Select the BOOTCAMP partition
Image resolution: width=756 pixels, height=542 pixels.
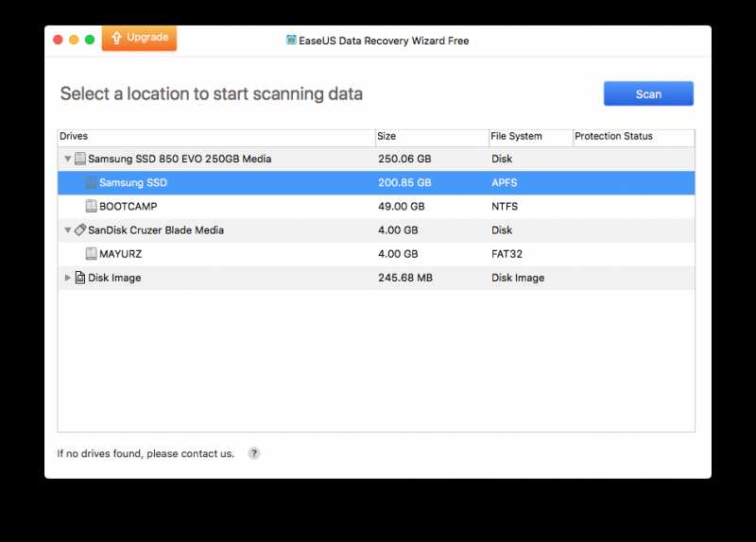376,206
